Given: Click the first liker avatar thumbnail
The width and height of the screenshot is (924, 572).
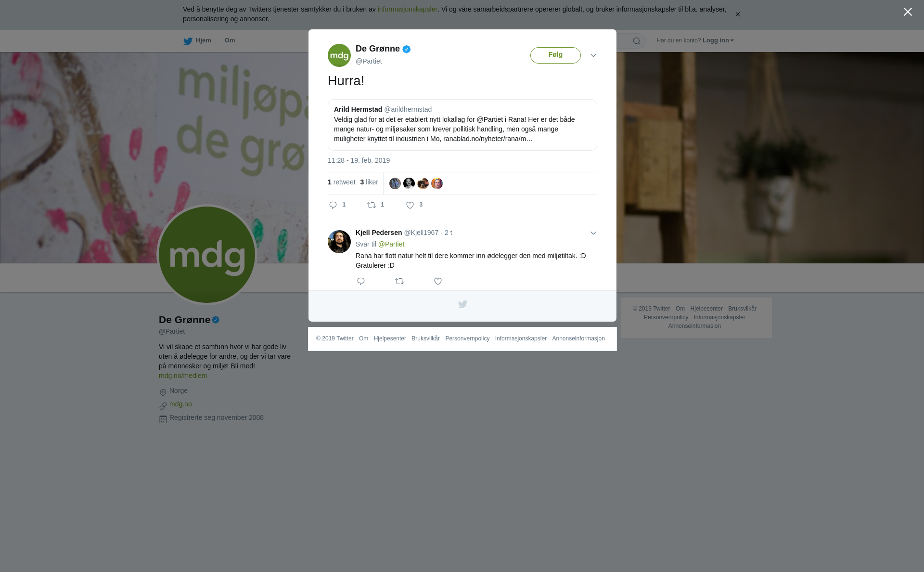Looking at the screenshot, I should pyautogui.click(x=395, y=183).
